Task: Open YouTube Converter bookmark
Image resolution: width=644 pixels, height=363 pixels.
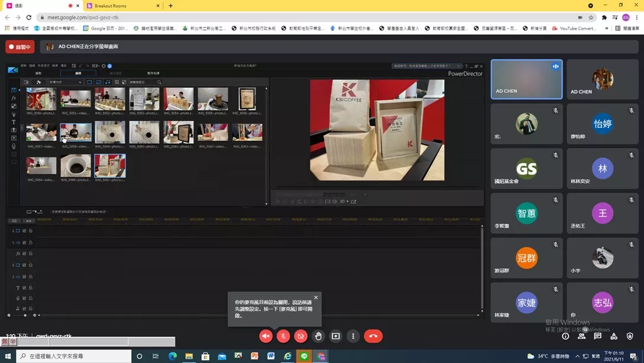Action: (574, 28)
